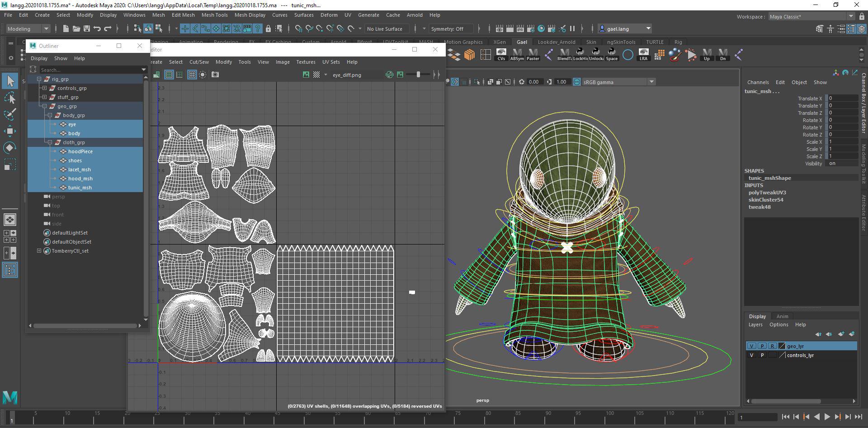Open the sRGB gamma view transform dropdown
Screen dimensions: 868x428
pos(651,82)
